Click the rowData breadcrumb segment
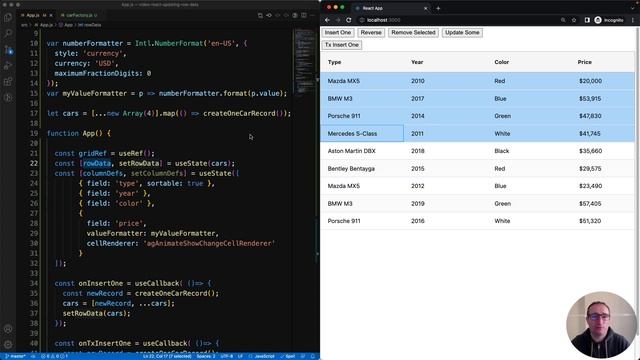640x360 pixels. pyautogui.click(x=89, y=25)
